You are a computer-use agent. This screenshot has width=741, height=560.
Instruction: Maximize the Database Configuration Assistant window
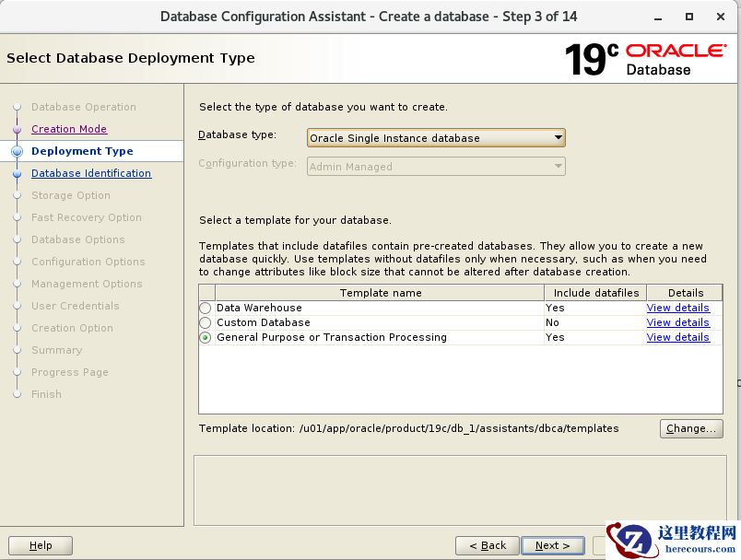click(x=689, y=17)
